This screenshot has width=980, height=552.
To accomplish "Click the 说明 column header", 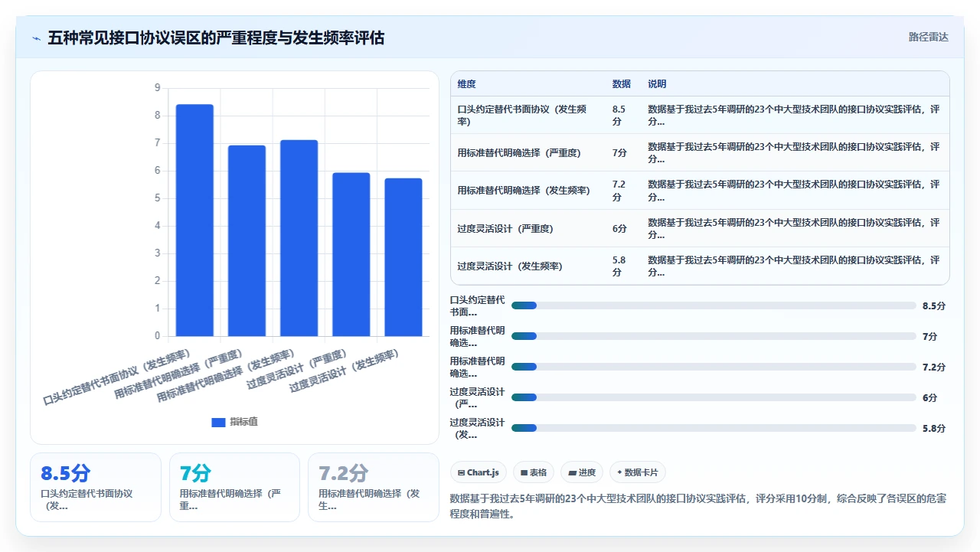I will pyautogui.click(x=657, y=84).
